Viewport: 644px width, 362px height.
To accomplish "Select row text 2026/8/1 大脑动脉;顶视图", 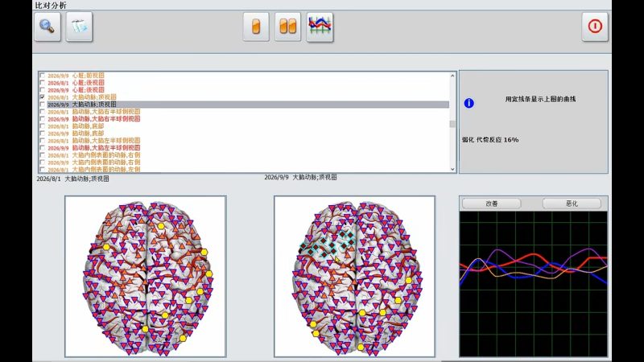I will tap(82, 97).
